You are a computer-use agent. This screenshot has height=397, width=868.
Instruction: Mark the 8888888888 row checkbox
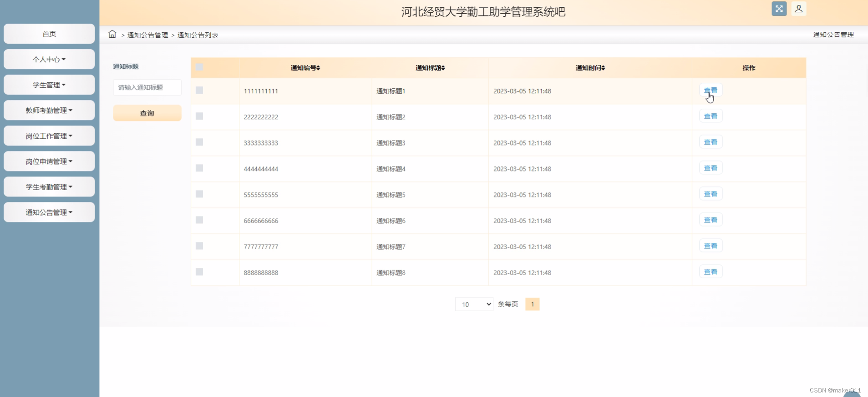click(x=199, y=271)
